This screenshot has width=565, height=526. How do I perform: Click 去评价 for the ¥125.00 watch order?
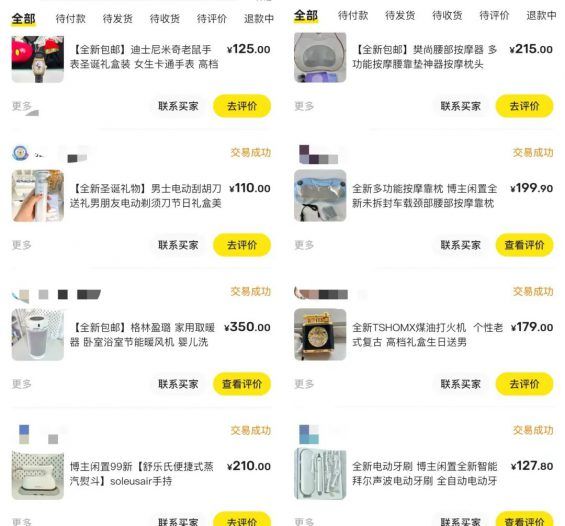pyautogui.click(x=242, y=106)
